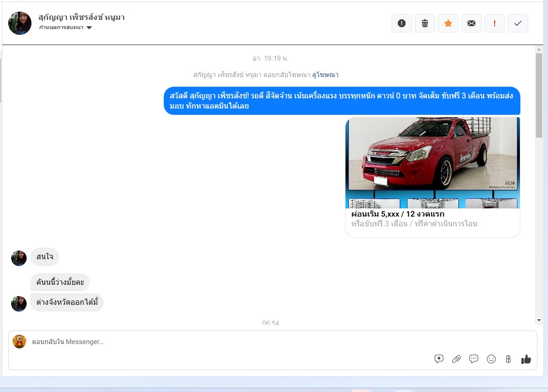Viewport: 548px width, 392px height.
Task: Mark conversation unread with envelope icon
Action: click(x=471, y=23)
